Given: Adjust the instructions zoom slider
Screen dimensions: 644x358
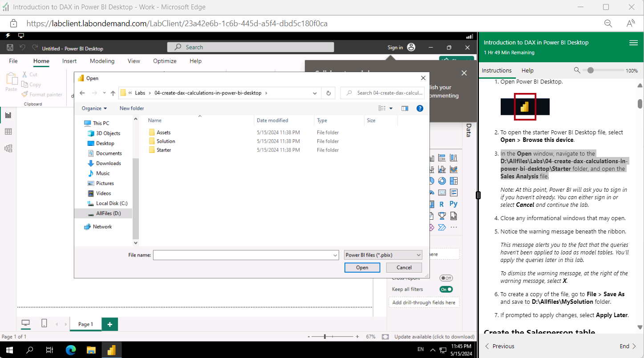Looking at the screenshot, I should (590, 70).
